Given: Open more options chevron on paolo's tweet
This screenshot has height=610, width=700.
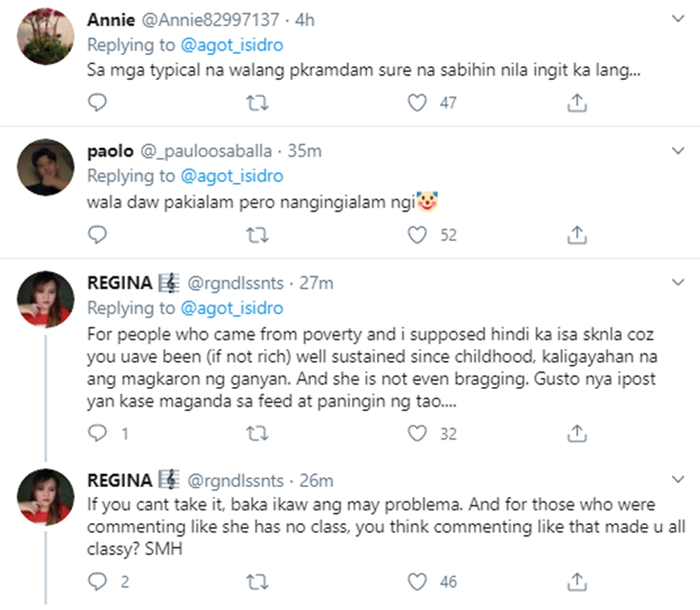Looking at the screenshot, I should (679, 150).
